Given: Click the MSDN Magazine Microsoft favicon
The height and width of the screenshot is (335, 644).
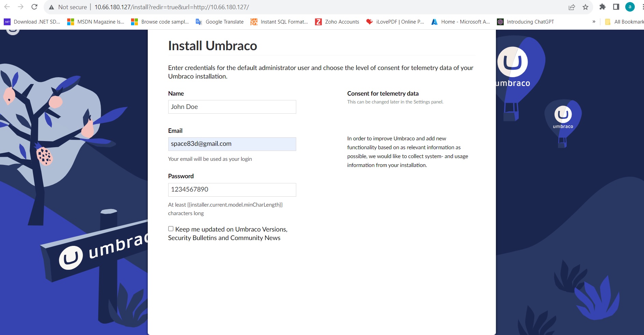Looking at the screenshot, I should coord(71,22).
